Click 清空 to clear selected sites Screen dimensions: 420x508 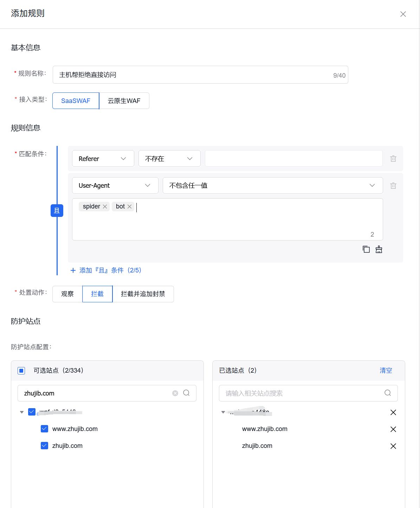386,371
